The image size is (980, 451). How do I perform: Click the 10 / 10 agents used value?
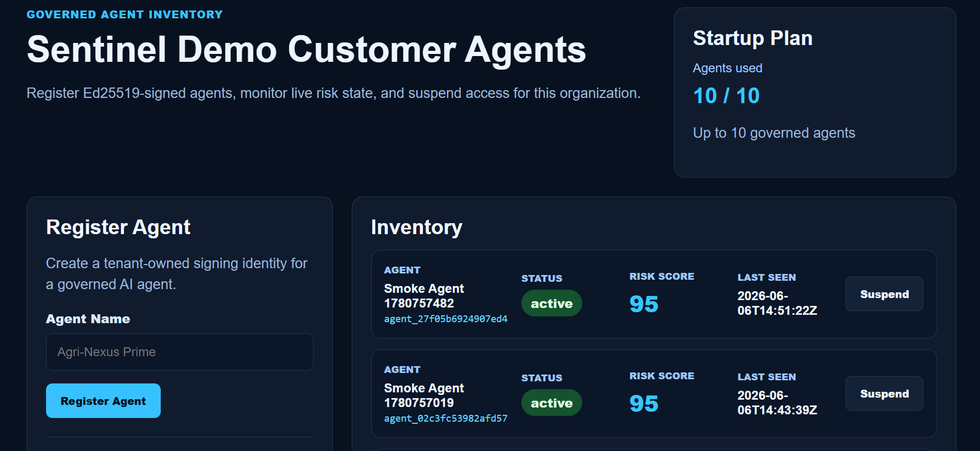[726, 96]
